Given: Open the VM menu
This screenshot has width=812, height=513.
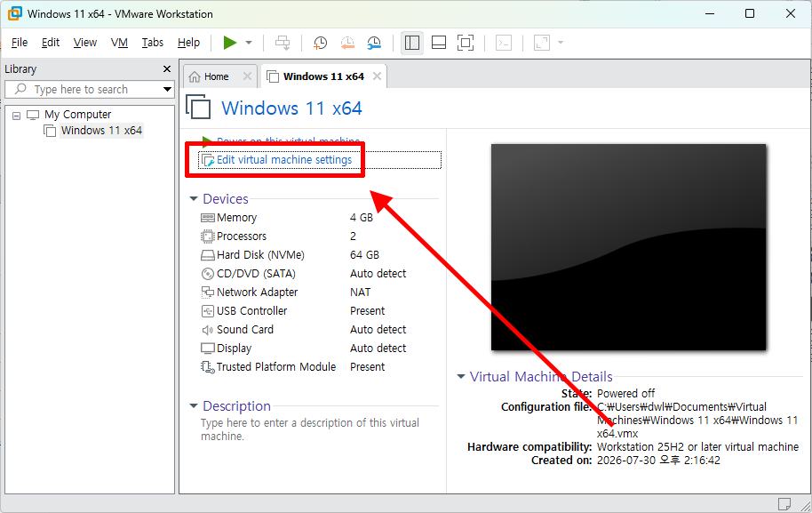Looking at the screenshot, I should (x=119, y=43).
